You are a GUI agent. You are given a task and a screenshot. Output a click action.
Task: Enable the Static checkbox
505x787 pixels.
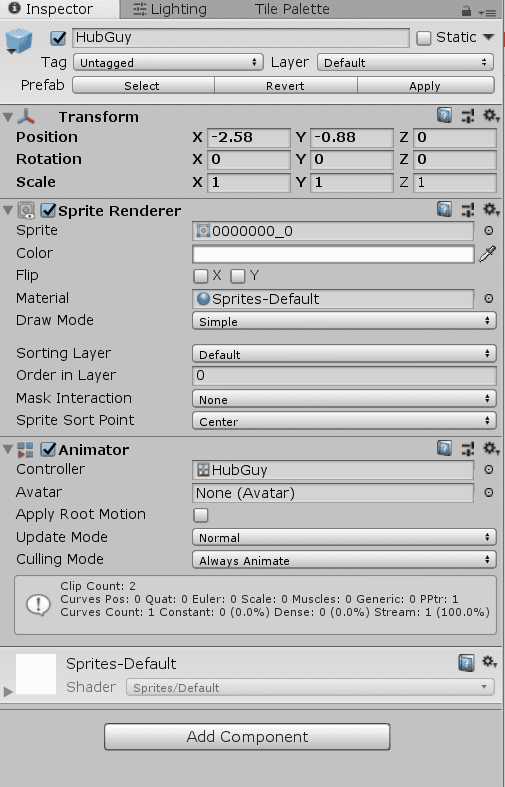tap(424, 38)
